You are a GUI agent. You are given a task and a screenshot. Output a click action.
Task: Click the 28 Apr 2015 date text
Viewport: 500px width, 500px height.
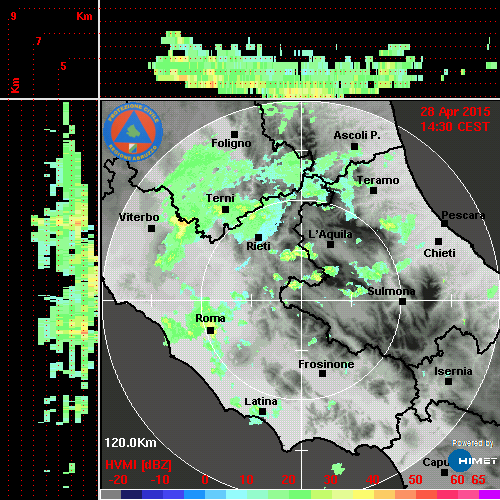pyautogui.click(x=455, y=112)
